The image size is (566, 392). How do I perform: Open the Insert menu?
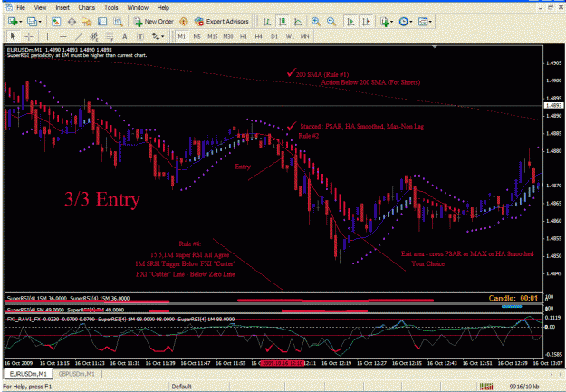click(x=62, y=7)
